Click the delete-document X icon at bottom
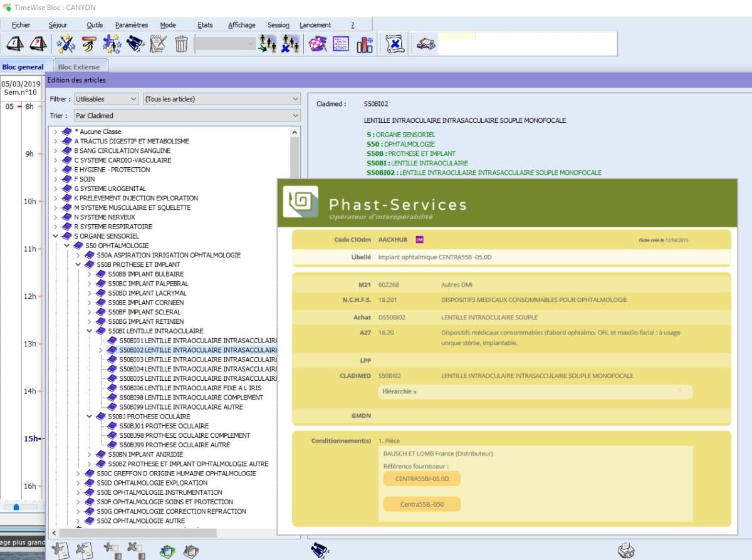Viewport: 752px width, 560px height. (85, 551)
